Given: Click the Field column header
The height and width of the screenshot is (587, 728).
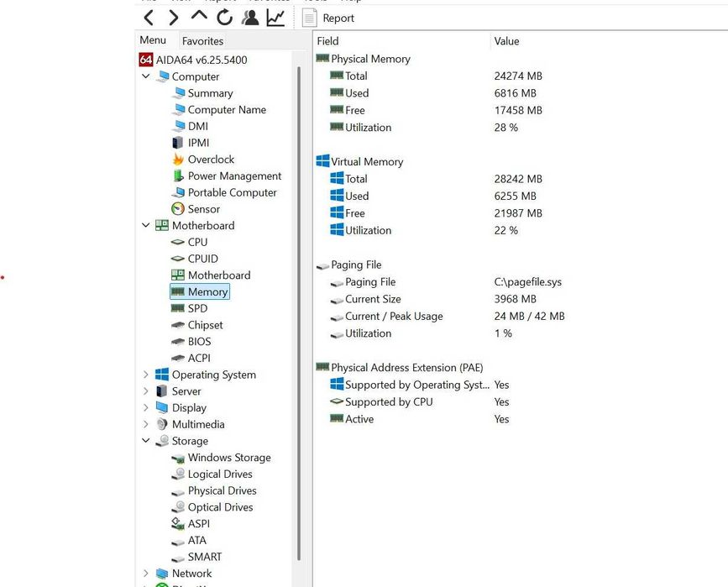Looking at the screenshot, I should pos(327,41).
